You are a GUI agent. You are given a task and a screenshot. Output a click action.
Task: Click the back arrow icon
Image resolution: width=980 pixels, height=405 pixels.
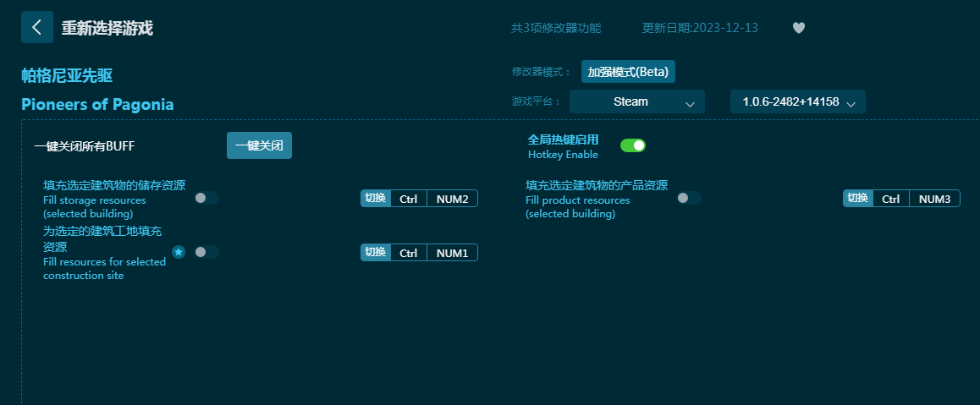pos(36,27)
